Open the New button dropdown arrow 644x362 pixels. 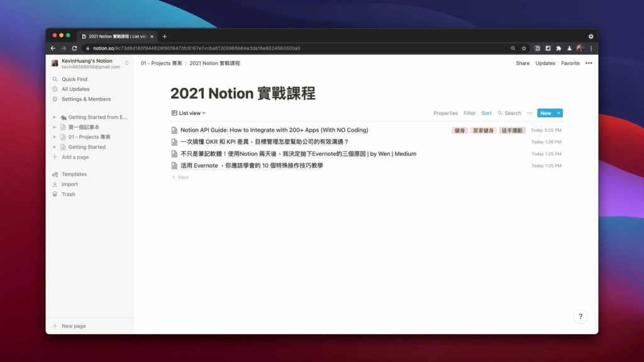(x=558, y=113)
